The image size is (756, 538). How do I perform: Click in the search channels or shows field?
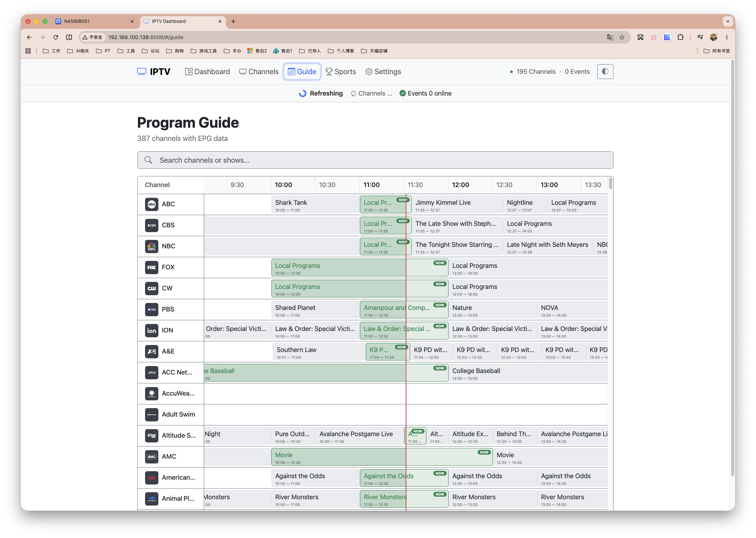pos(375,160)
